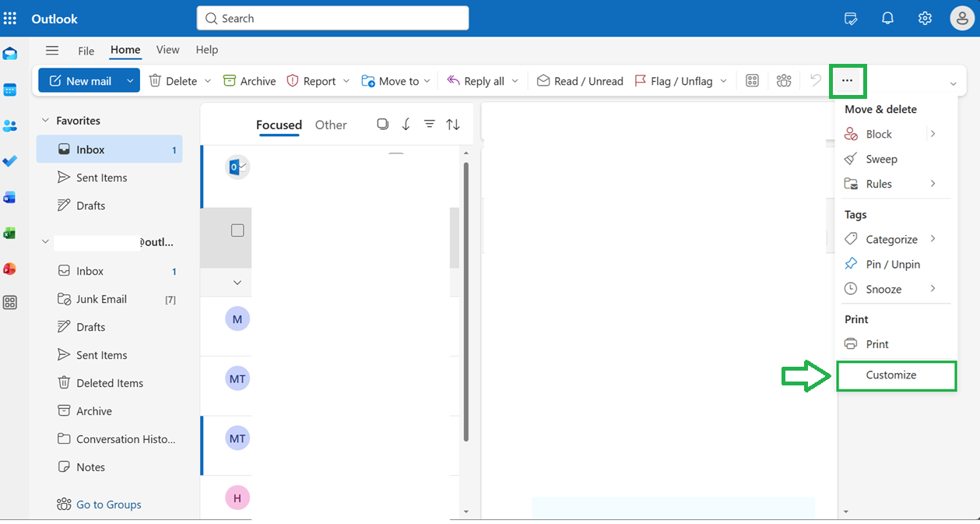
Task: Click the New mail button
Action: click(x=80, y=81)
